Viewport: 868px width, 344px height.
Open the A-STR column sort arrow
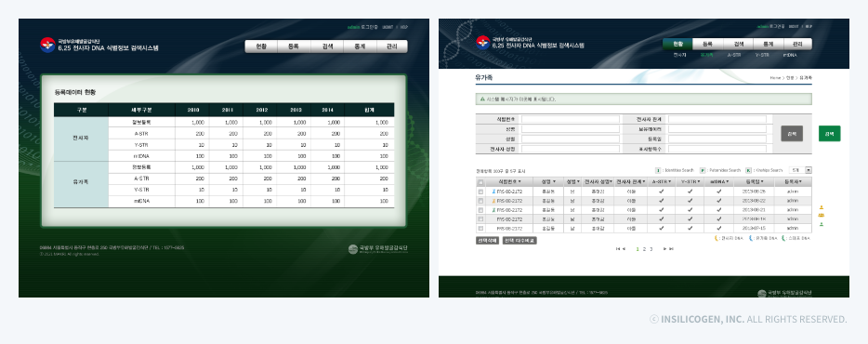tap(670, 181)
